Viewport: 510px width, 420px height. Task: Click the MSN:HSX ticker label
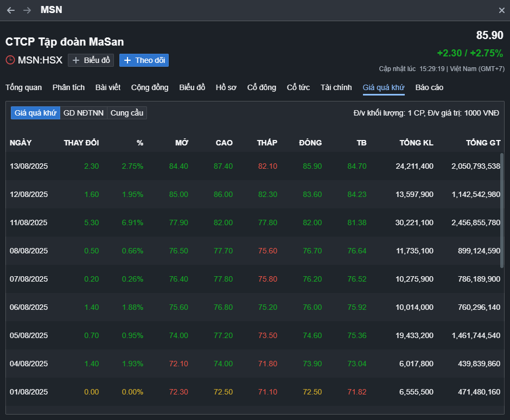[40, 60]
